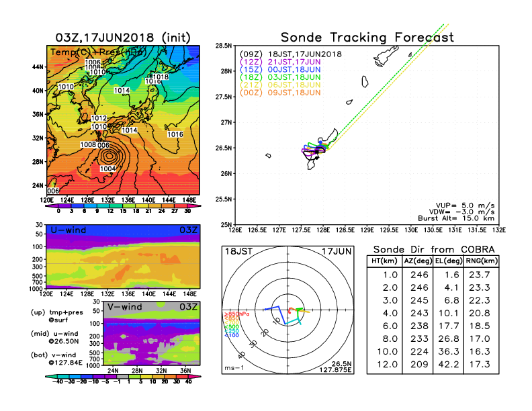The image size is (532, 411).
Task: Click the '25.5N' axis label on the tracking map
Action: (224, 199)
